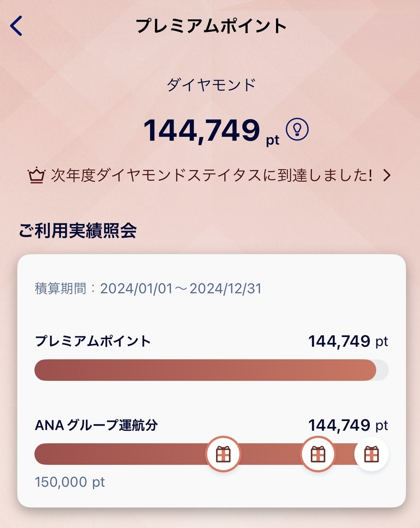This screenshot has height=528, width=420.
Task: Select the first gift box milestone
Action: coord(223,454)
